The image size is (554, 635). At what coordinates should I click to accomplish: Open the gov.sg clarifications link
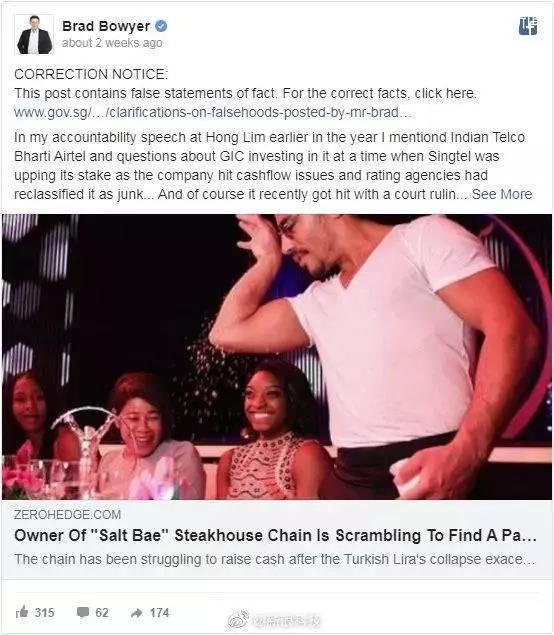click(213, 112)
